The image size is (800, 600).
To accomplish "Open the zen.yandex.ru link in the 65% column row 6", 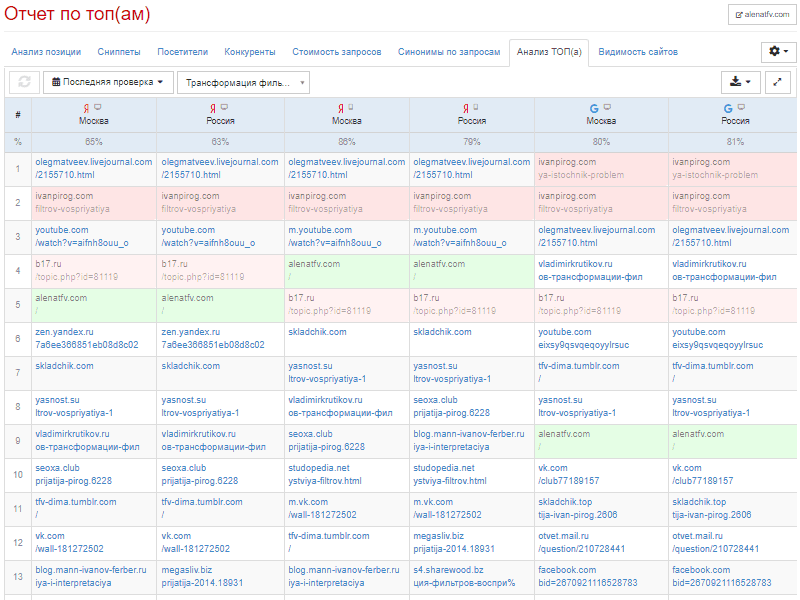I will [87, 338].
